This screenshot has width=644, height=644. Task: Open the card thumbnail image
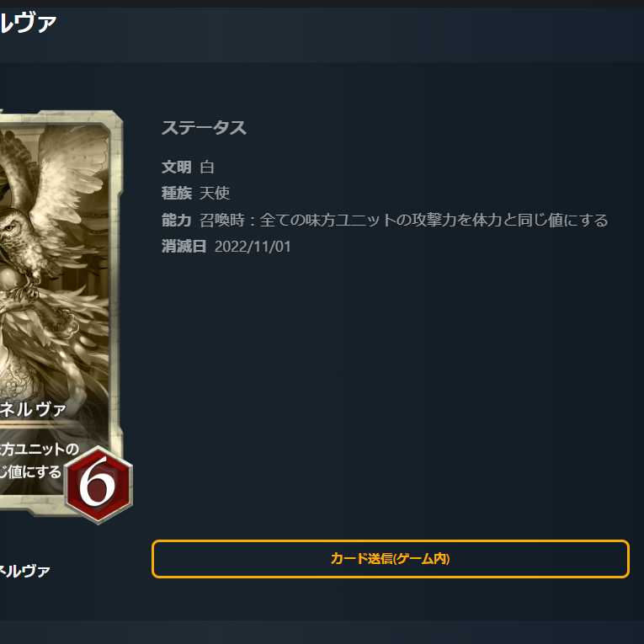pos(61,314)
